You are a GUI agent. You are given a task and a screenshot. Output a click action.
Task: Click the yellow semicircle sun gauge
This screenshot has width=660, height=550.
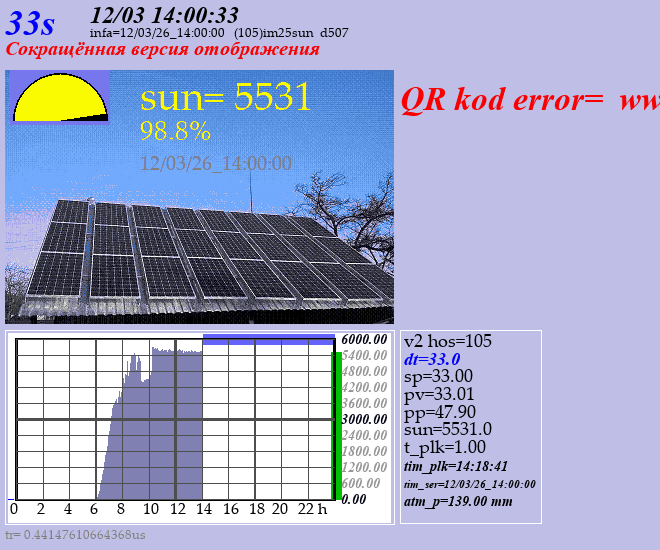pyautogui.click(x=59, y=99)
